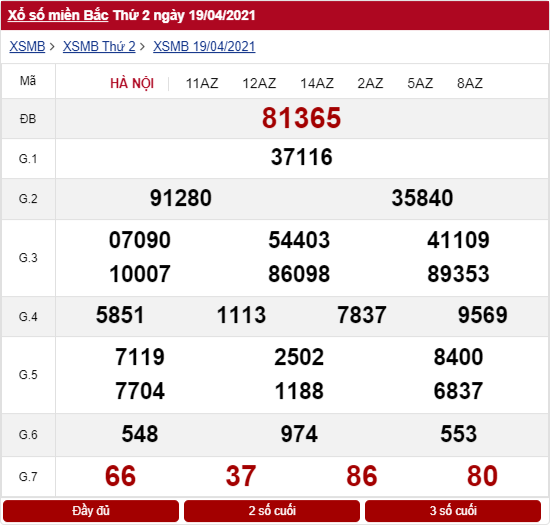Viewport: 551px width, 525px height.
Task: Click the 14AZ ticket code
Action: [317, 84]
